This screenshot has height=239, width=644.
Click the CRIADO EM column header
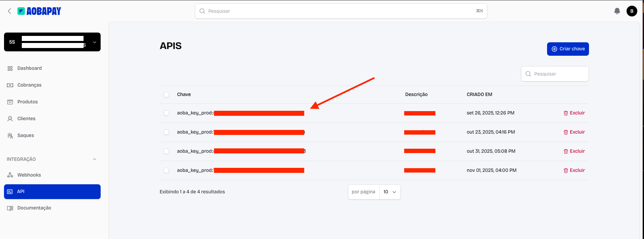click(479, 94)
